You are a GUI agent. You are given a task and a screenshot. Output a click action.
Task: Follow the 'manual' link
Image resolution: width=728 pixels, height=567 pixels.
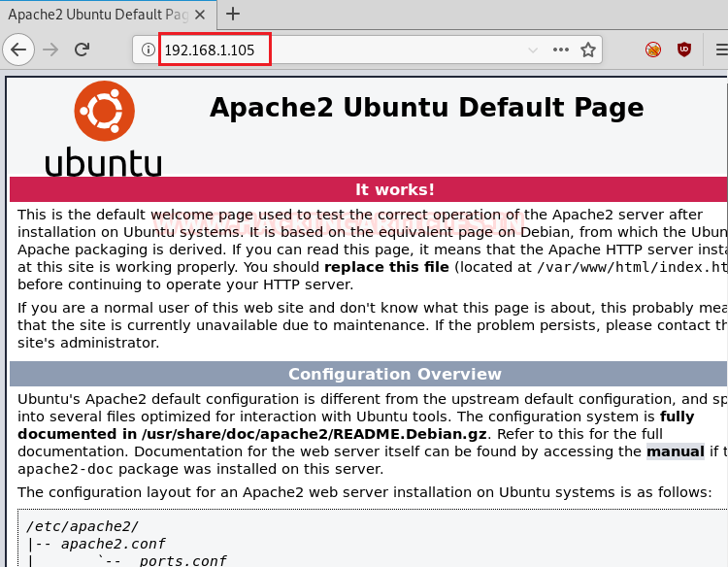pyautogui.click(x=675, y=451)
